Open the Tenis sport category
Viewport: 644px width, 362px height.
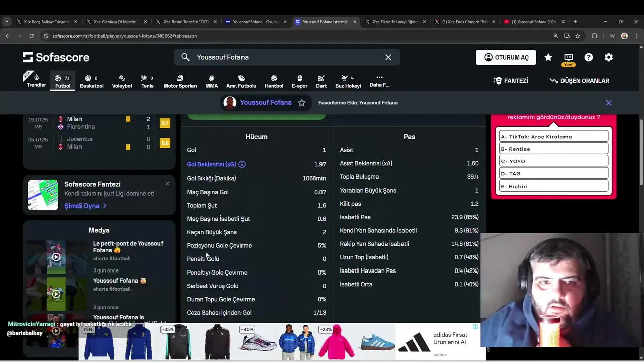[147, 81]
